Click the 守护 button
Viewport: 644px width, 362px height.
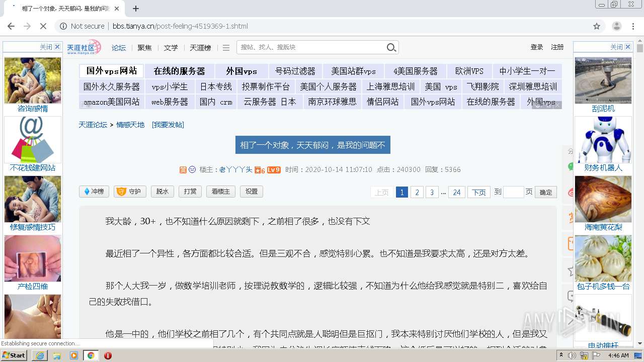coord(130,192)
